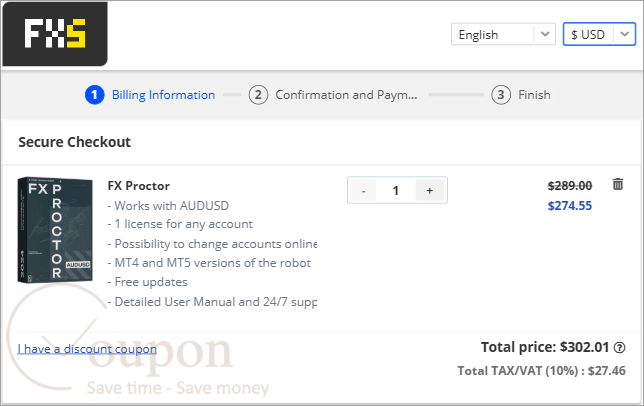The width and height of the screenshot is (644, 406).
Task: Go to the Confirmation and Payment step
Action: pyautogui.click(x=333, y=95)
